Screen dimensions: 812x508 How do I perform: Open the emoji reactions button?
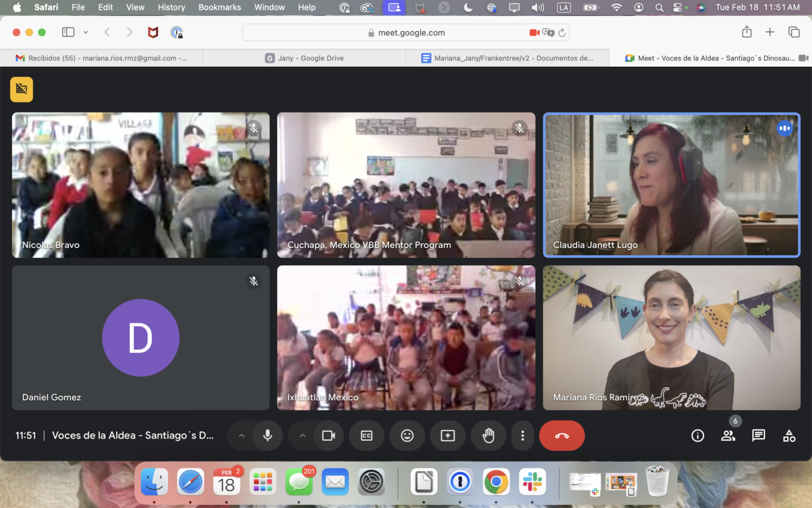pyautogui.click(x=407, y=436)
